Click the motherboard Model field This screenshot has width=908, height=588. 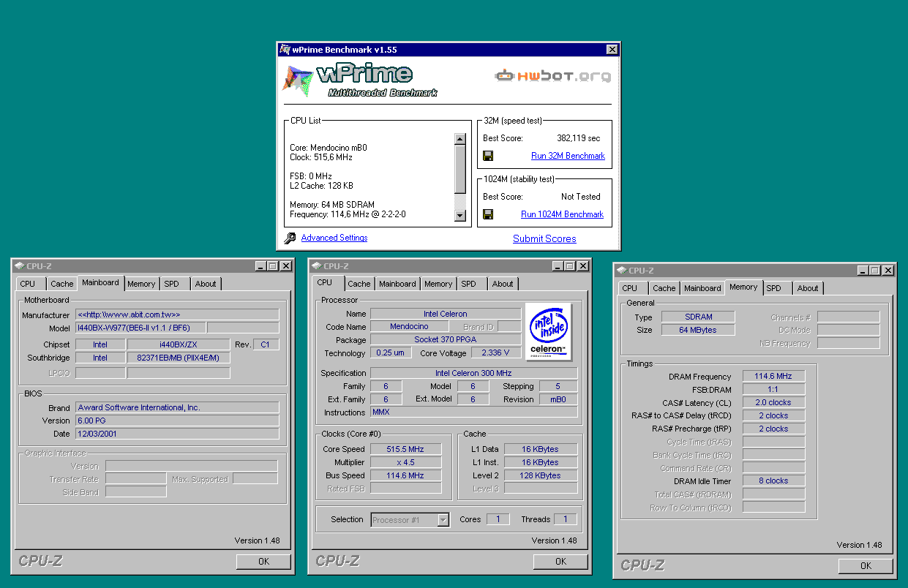click(140, 328)
